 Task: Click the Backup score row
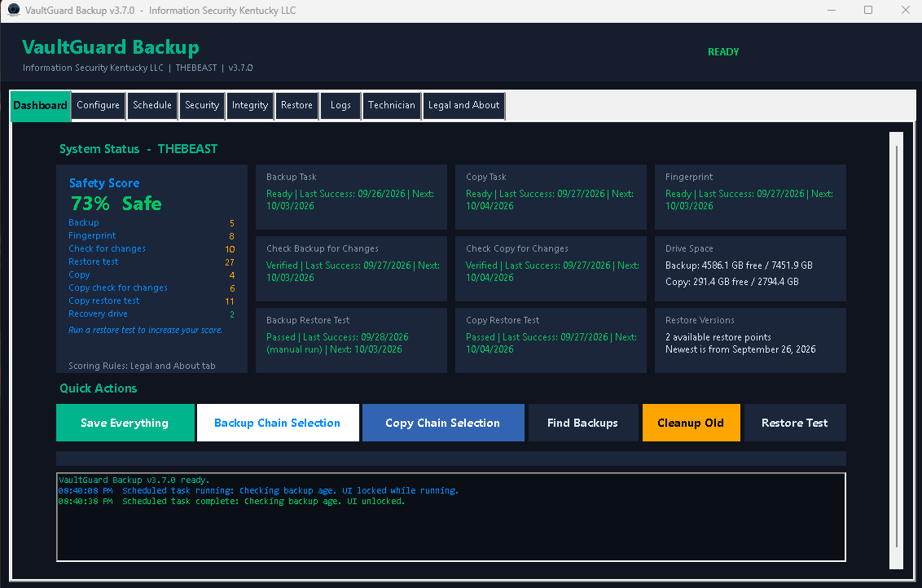[x=151, y=223]
